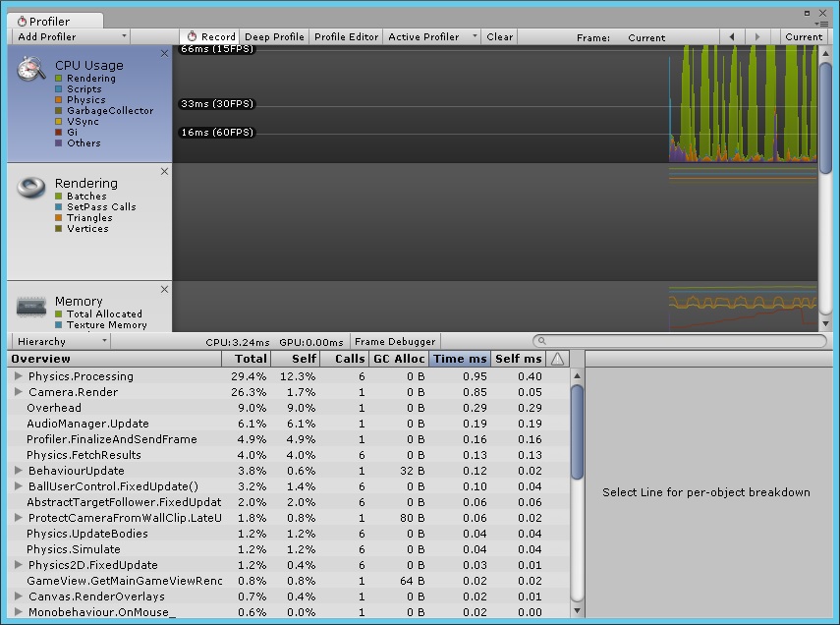Toggle GarbageCollector chart visibility
Viewport: 840px width, 625px height.
tap(58, 110)
